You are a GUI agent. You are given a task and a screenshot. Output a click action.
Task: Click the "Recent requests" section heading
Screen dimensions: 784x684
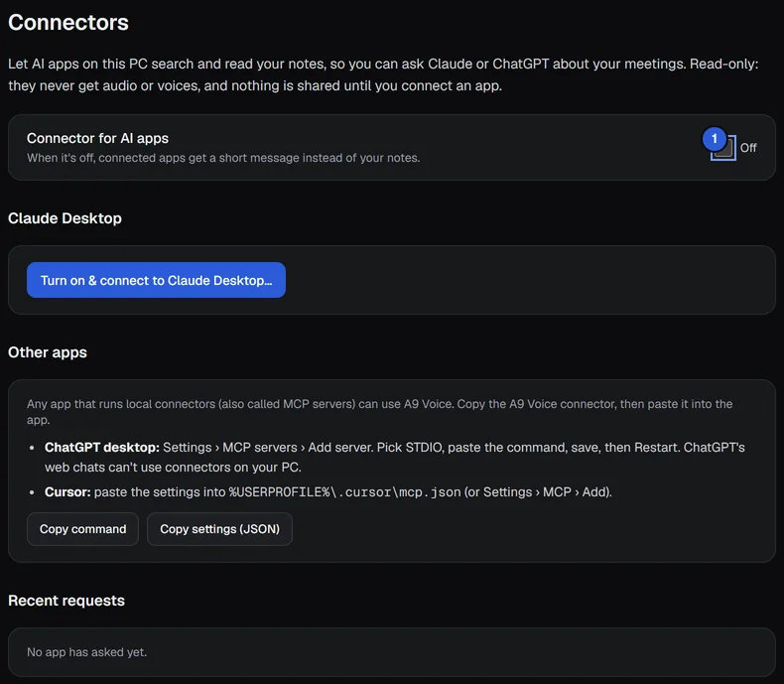[x=66, y=601]
